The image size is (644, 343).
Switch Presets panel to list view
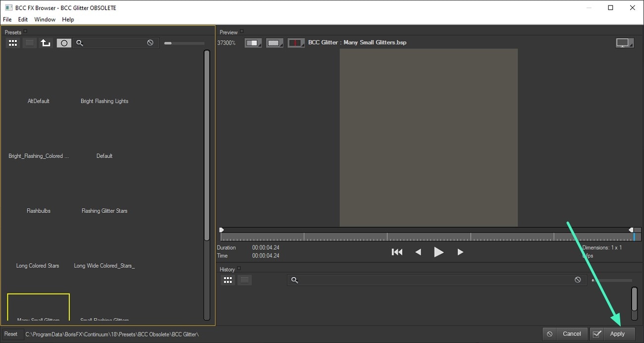(30, 43)
